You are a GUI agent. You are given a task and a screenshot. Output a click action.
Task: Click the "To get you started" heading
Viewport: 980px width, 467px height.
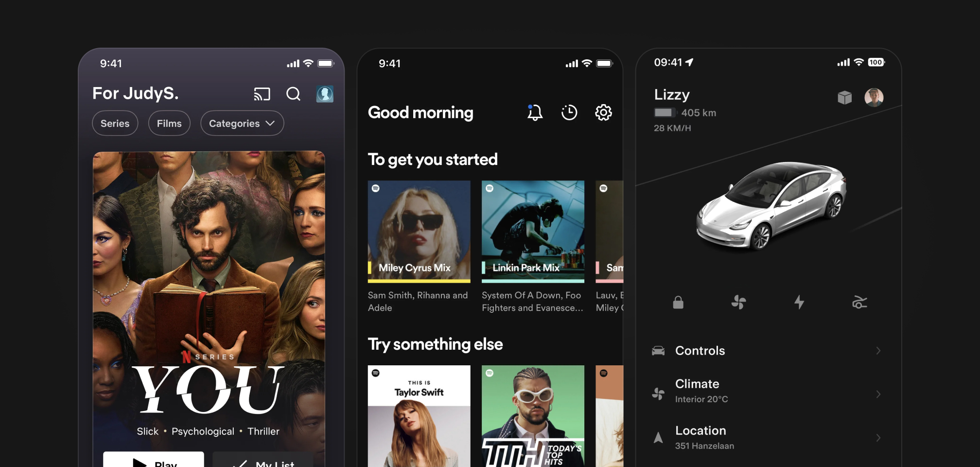tap(433, 160)
